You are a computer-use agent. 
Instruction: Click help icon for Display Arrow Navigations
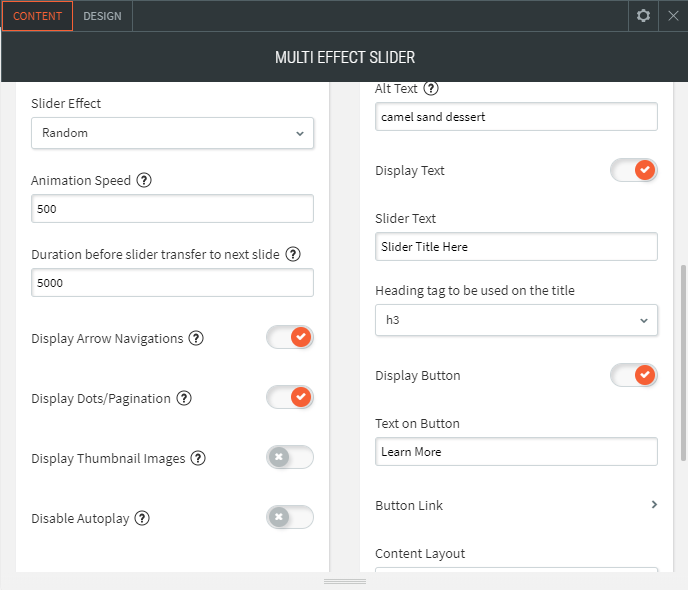[x=196, y=338]
